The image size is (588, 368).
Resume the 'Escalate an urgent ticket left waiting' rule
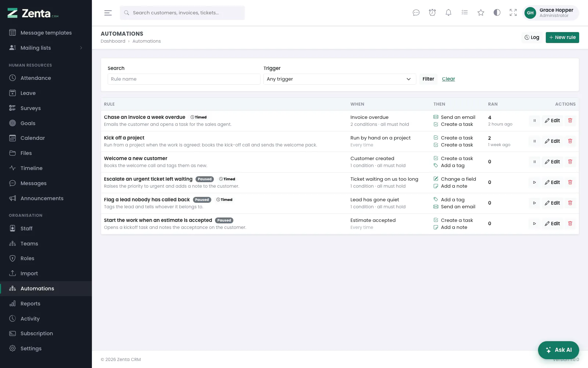coord(534,182)
